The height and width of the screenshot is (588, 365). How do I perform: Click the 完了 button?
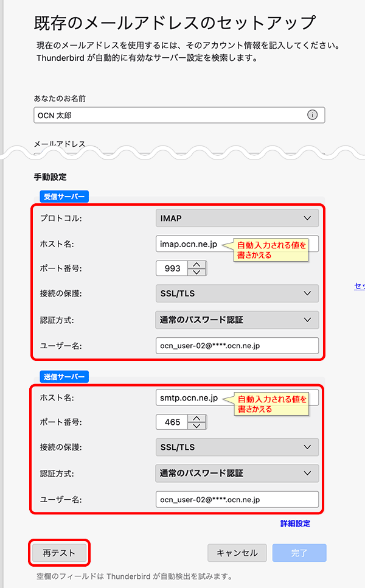point(299,553)
